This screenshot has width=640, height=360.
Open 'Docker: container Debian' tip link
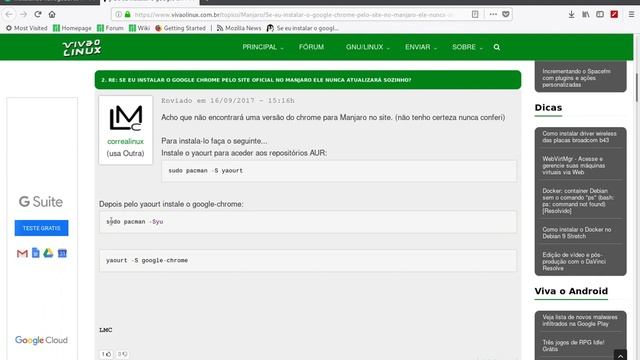point(578,201)
